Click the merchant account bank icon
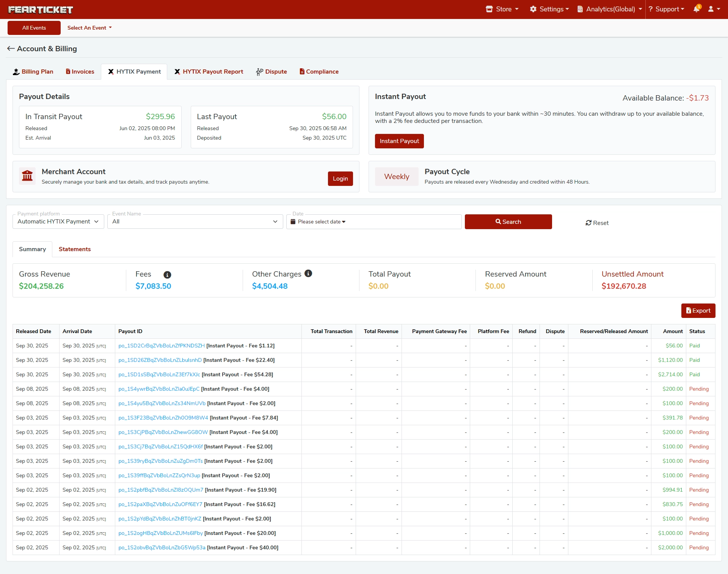Image resolution: width=728 pixels, height=574 pixels. point(27,176)
